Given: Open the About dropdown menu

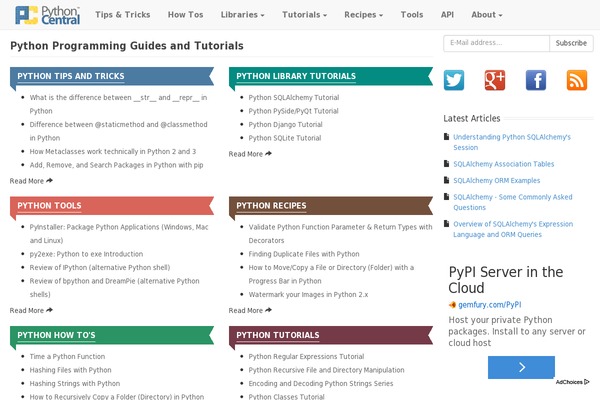Looking at the screenshot, I should tap(487, 15).
